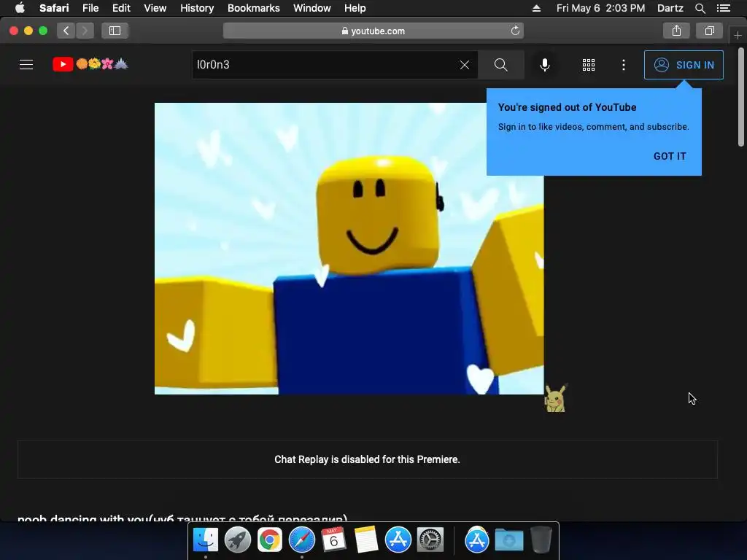The height and width of the screenshot is (560, 747).
Task: Toggle Safari sidebar button
Action: pyautogui.click(x=115, y=31)
